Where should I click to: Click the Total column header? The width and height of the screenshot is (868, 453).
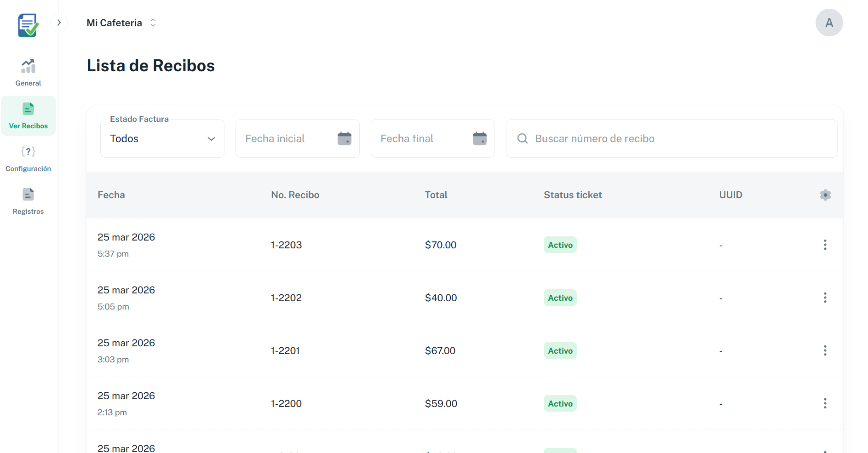436,195
